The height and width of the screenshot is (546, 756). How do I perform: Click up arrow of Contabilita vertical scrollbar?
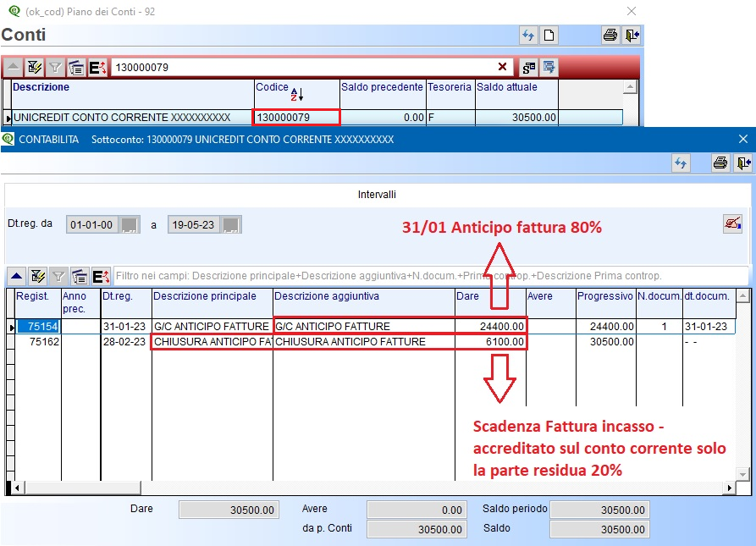tap(743, 296)
